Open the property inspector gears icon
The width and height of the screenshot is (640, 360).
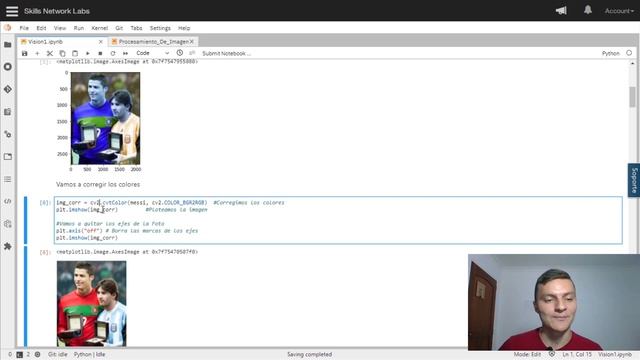click(x=8, y=224)
